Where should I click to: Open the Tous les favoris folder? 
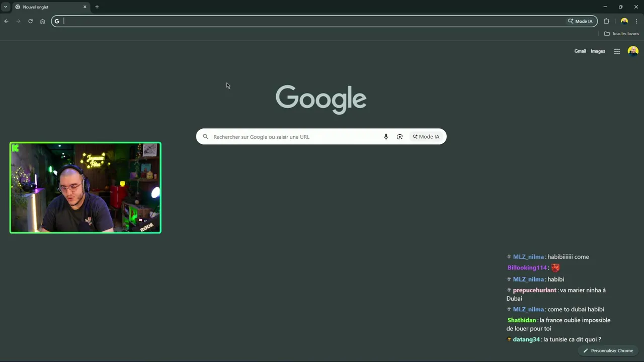tap(621, 34)
